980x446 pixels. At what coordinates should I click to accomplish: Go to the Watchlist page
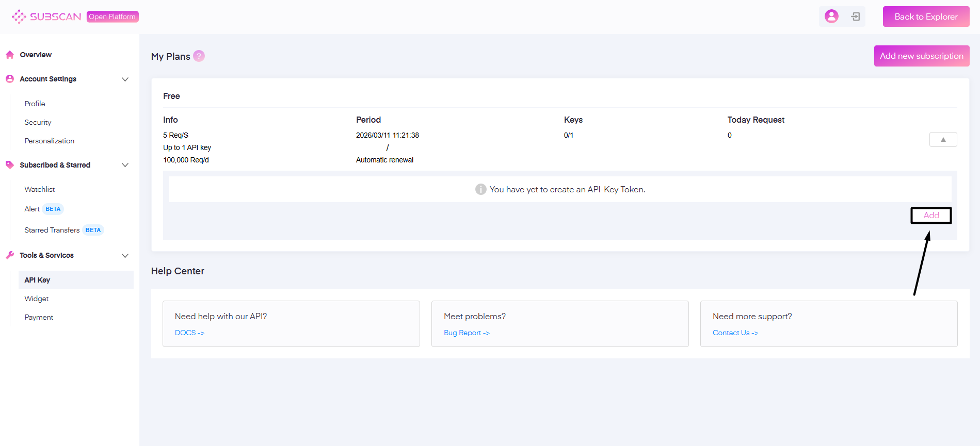[39, 189]
